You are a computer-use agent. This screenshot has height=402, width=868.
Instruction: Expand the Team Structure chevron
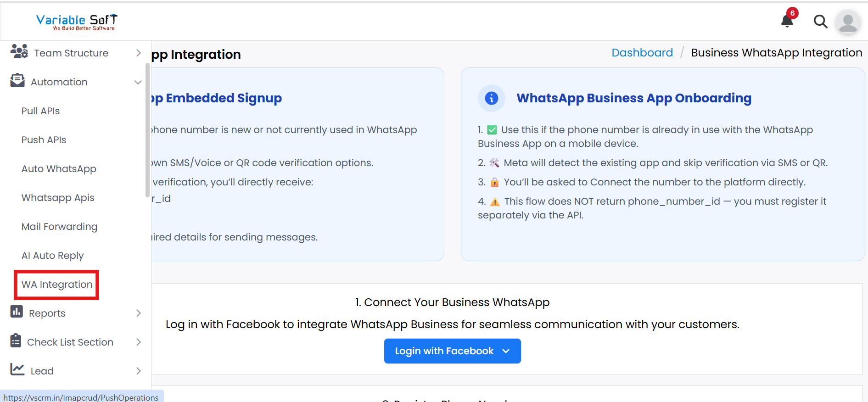[138, 53]
